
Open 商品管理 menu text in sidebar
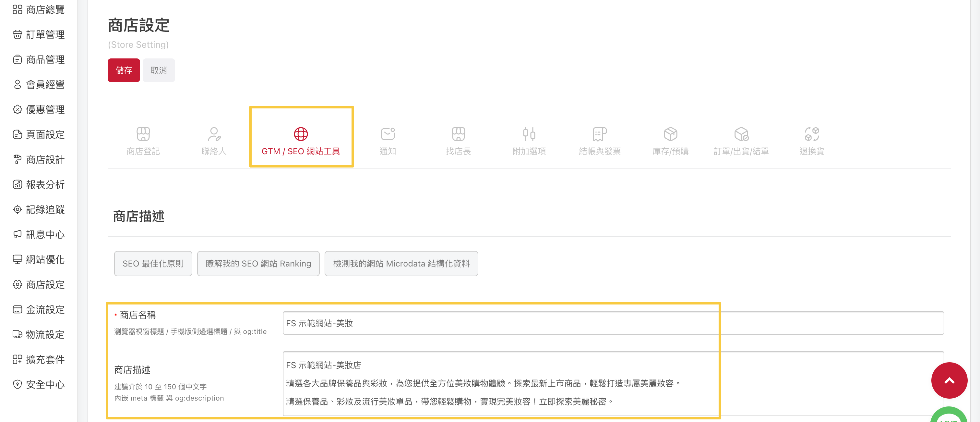tap(45, 59)
